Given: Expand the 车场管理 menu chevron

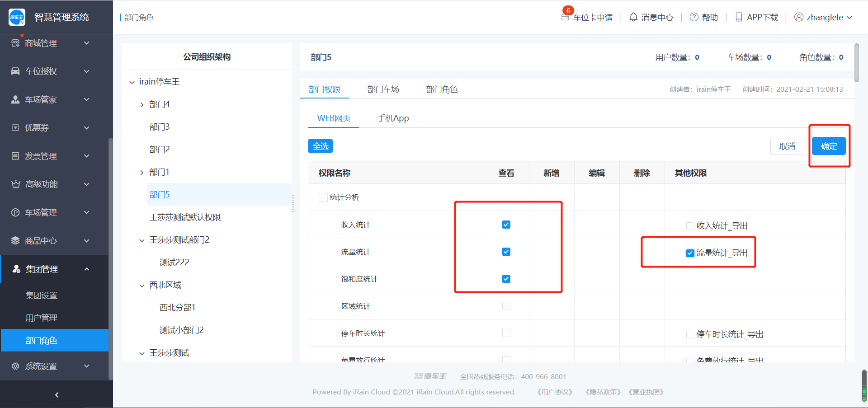Looking at the screenshot, I should 87,212.
